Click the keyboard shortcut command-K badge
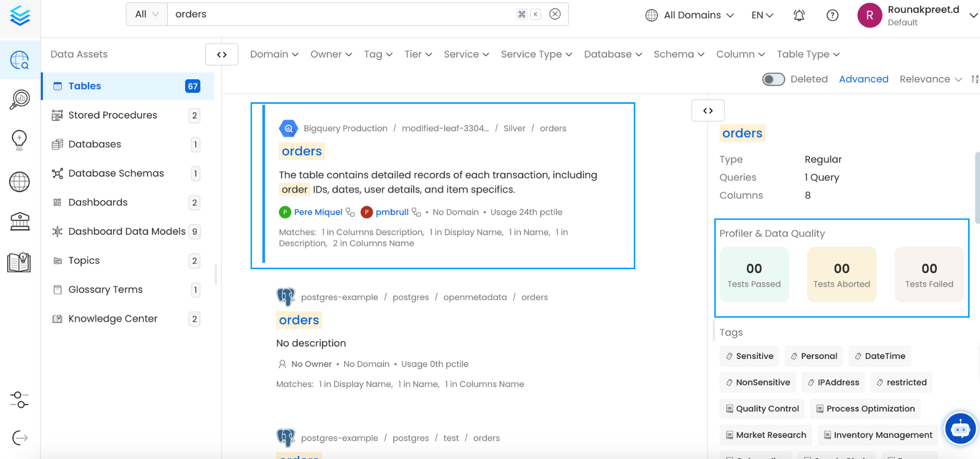Screen dimensions: 980x459 [x=529, y=14]
